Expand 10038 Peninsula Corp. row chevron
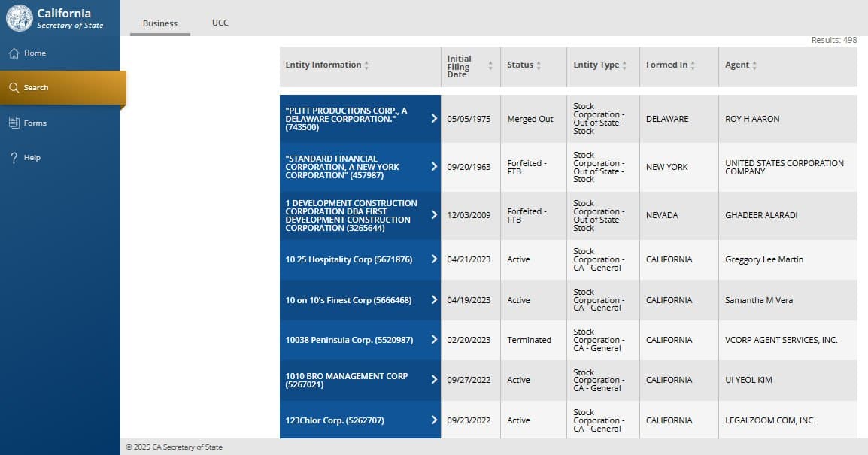The image size is (868, 455). [x=434, y=340]
